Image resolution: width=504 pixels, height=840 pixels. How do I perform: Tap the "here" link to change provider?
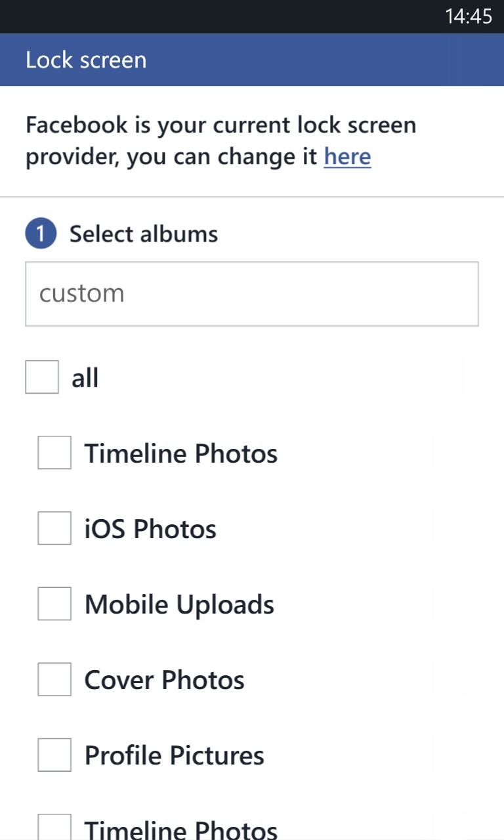[347, 157]
